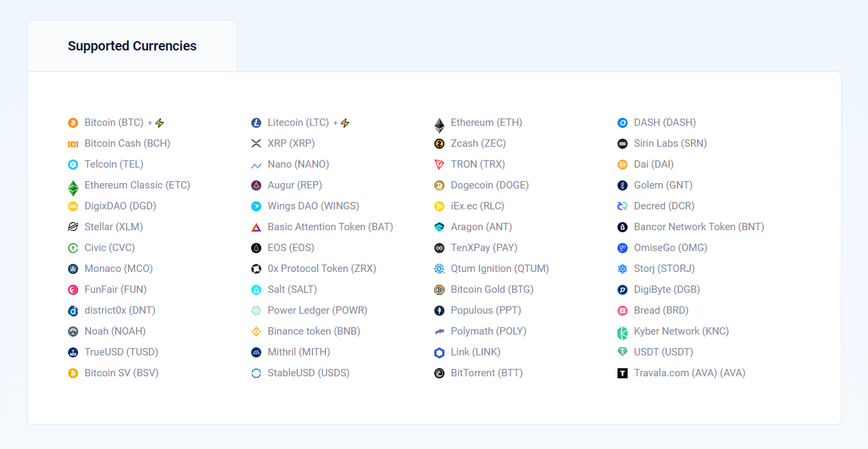
Task: Select the 'Power Ledger (POWR)' text
Action: 317,310
